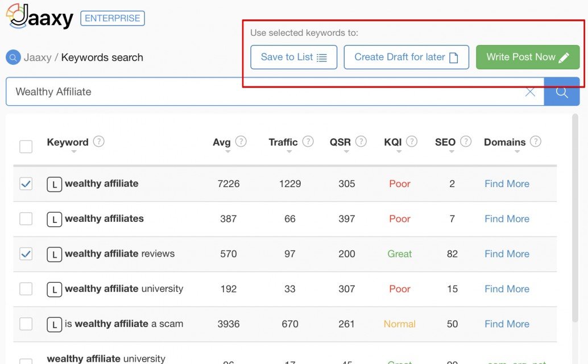Click the 7226 Avg value
The width and height of the screenshot is (588, 364).
point(229,184)
